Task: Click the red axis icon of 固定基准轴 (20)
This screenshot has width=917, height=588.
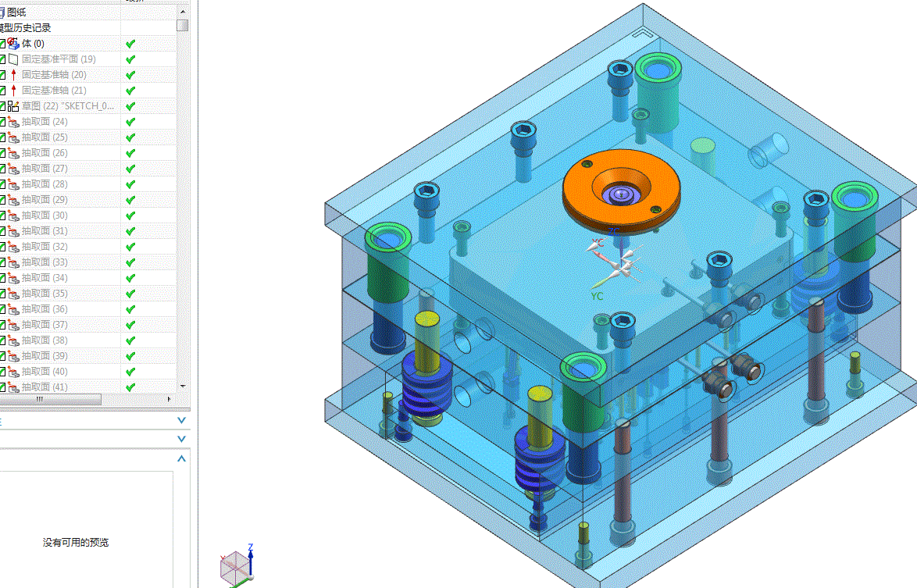Action: (13, 75)
